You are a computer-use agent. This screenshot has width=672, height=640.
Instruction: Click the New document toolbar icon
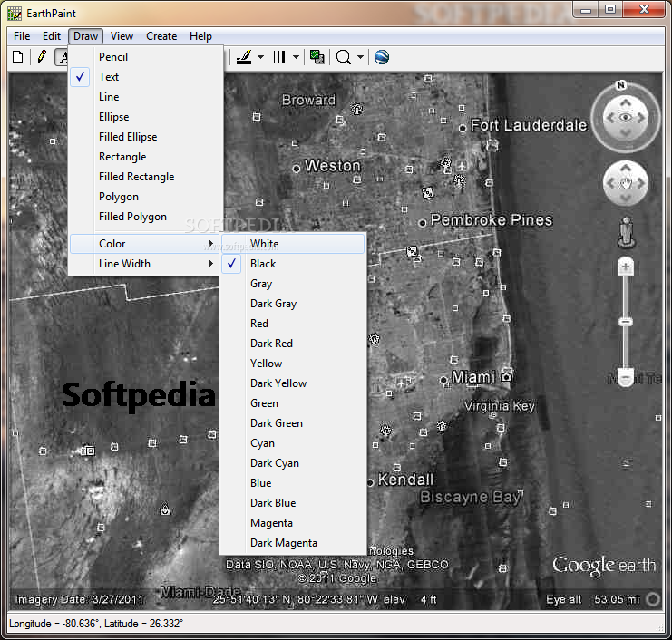18,57
